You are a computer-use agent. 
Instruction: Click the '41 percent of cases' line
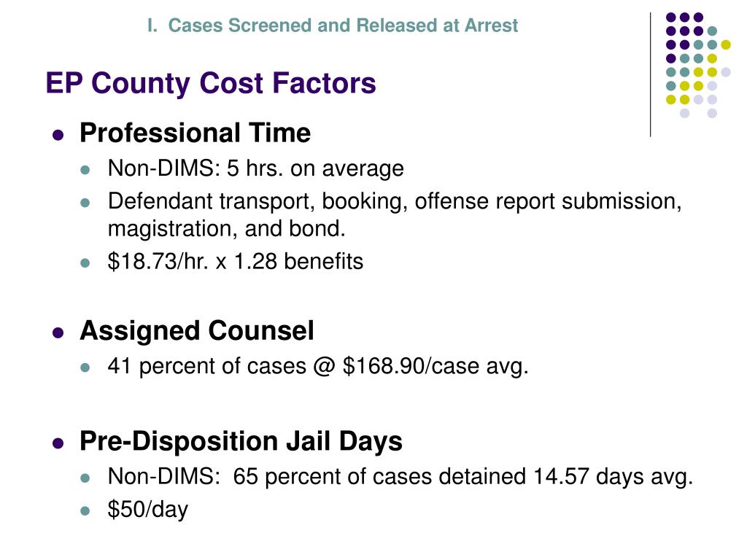318,366
